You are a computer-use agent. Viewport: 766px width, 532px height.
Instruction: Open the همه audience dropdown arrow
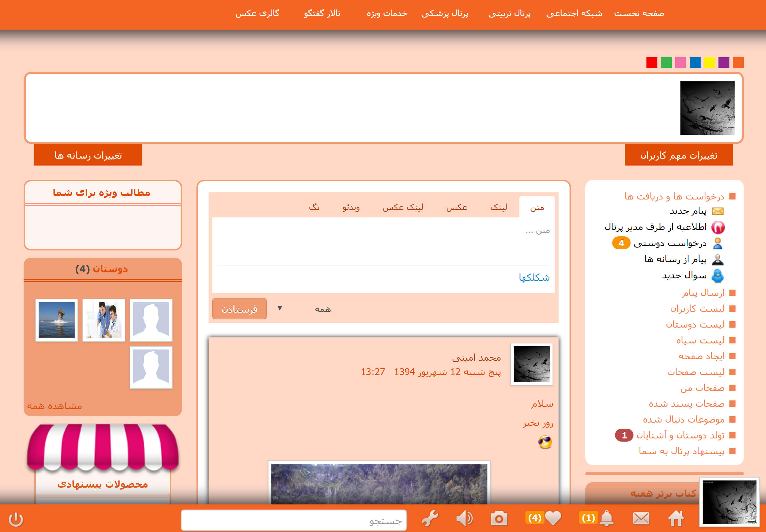pos(280,308)
